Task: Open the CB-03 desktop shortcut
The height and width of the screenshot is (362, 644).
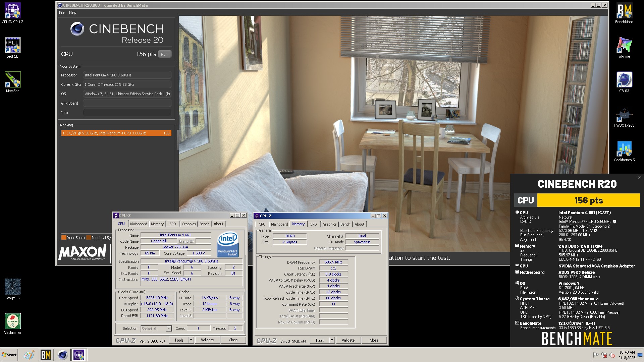Action: tap(624, 82)
